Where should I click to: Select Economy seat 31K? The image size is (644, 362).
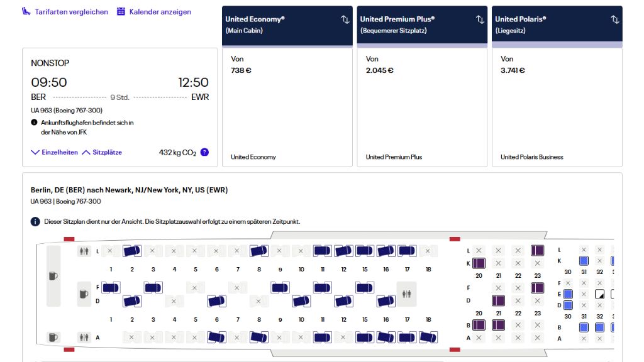pyautogui.click(x=584, y=260)
